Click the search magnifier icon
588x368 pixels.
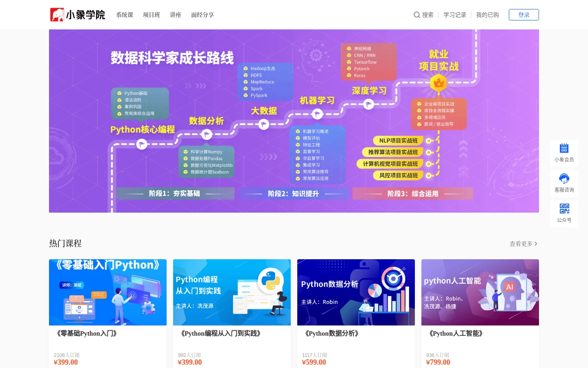[417, 15]
